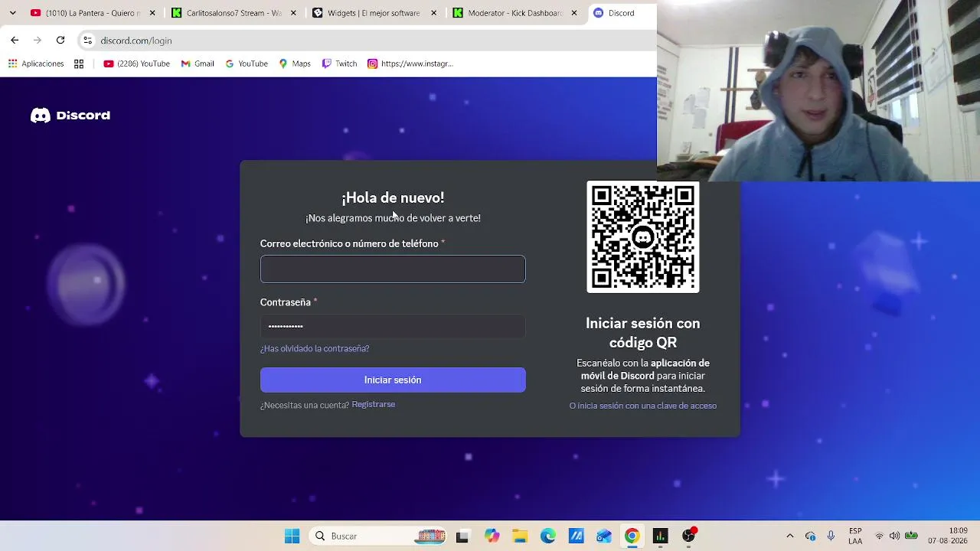Click the taskbar Buscar search box
980x551 pixels.
point(379,536)
